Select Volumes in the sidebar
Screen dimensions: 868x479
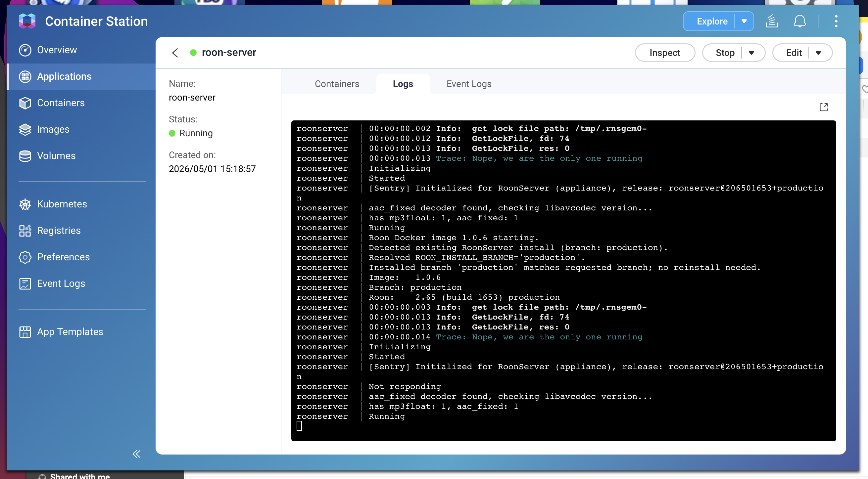coord(56,156)
